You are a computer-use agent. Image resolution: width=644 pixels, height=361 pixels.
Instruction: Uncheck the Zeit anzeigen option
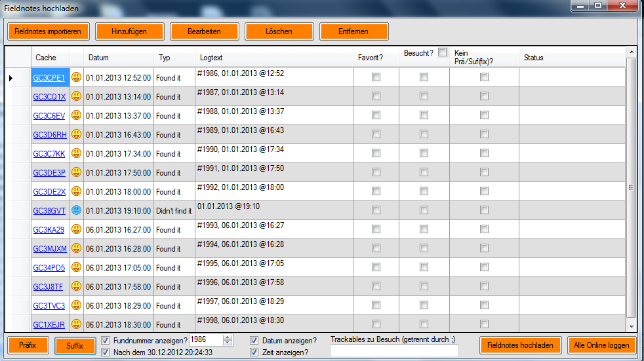pyautogui.click(x=254, y=352)
